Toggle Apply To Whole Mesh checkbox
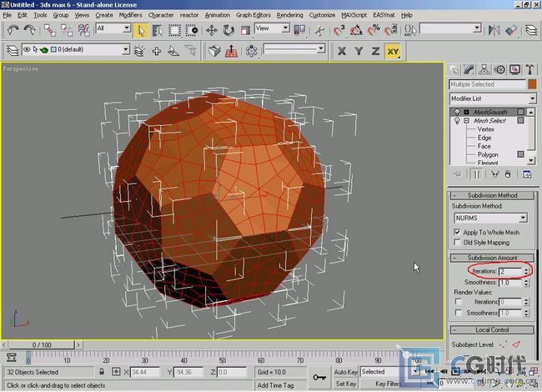The height and width of the screenshot is (392, 542). point(457,232)
